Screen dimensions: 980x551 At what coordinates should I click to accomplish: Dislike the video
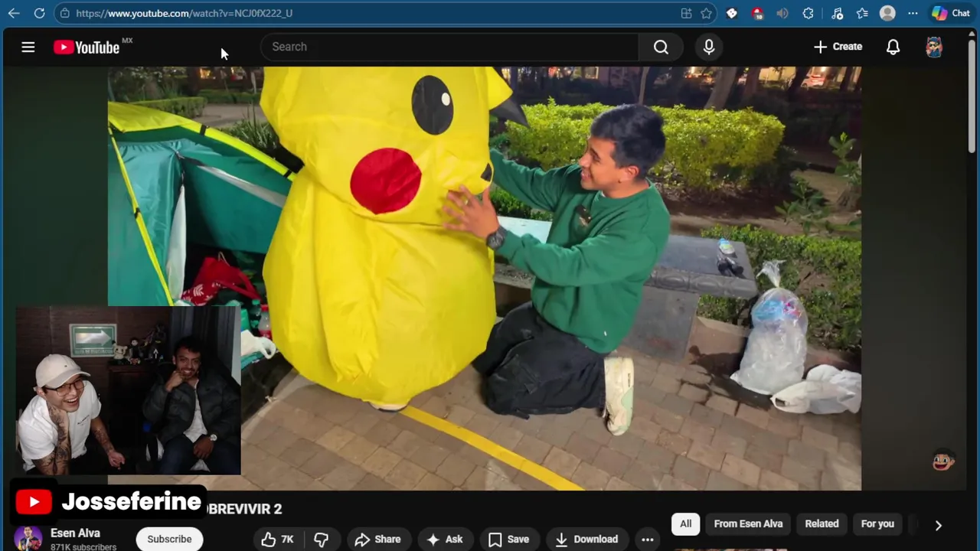[x=322, y=539]
